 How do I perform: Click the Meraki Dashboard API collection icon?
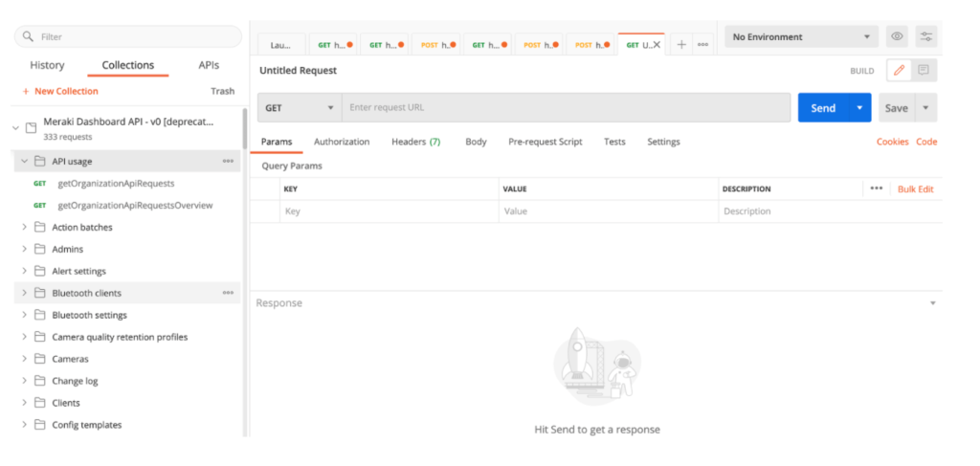[31, 128]
